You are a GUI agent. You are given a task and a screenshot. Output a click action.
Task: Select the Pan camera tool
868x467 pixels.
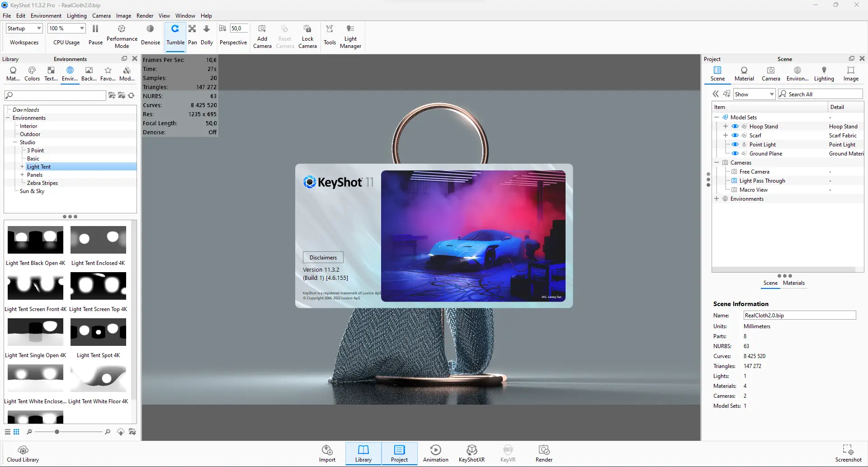[192, 35]
